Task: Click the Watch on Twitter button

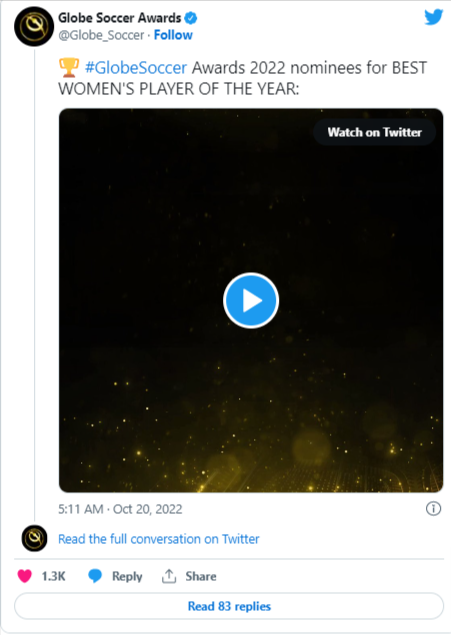Action: [374, 132]
